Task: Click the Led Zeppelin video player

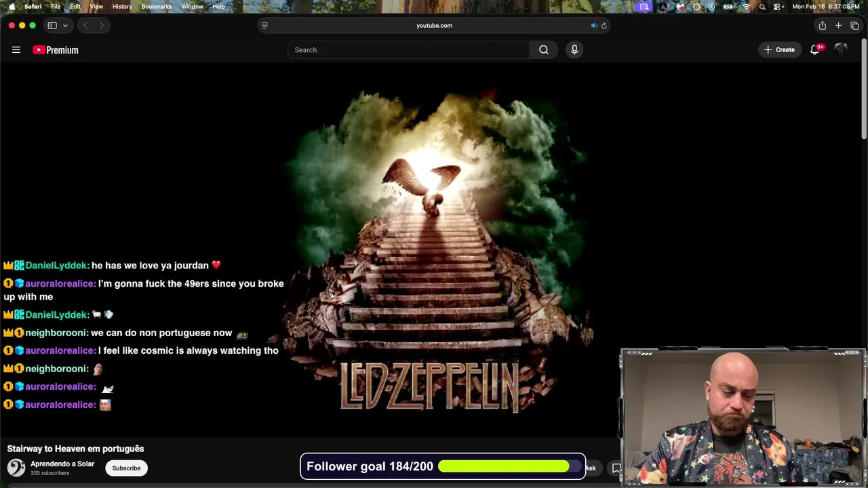Action: tap(434, 251)
